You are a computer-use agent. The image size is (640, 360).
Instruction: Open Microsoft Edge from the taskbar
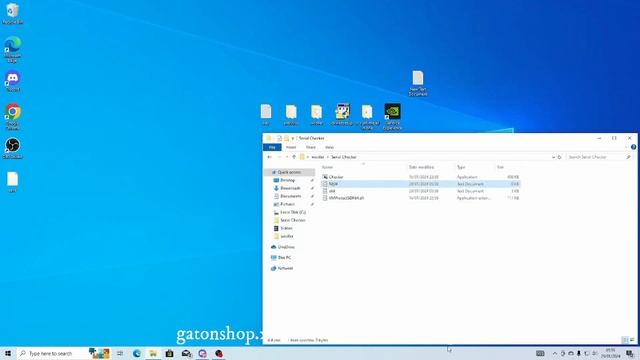pos(137,353)
